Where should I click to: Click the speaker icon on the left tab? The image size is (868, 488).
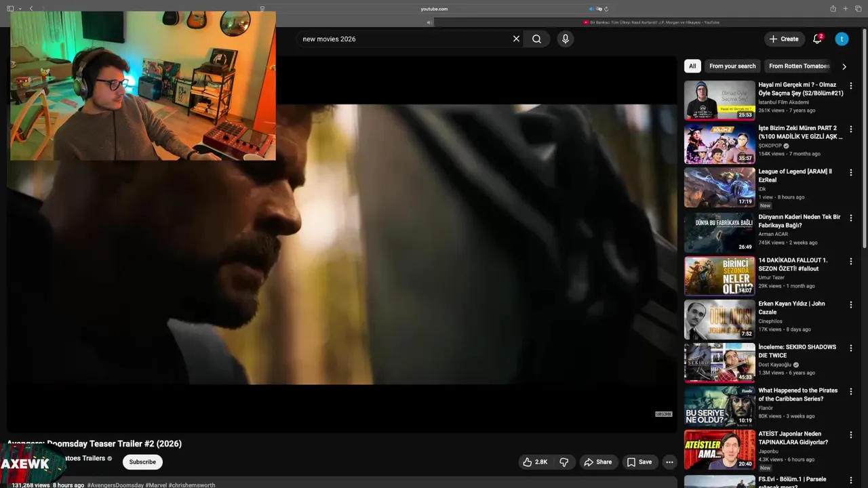429,22
